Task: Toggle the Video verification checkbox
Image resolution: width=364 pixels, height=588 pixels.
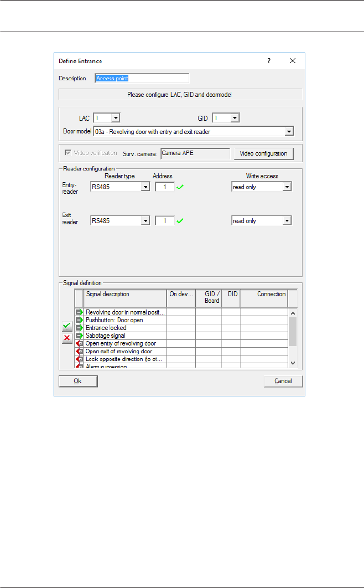Action: tap(68, 153)
